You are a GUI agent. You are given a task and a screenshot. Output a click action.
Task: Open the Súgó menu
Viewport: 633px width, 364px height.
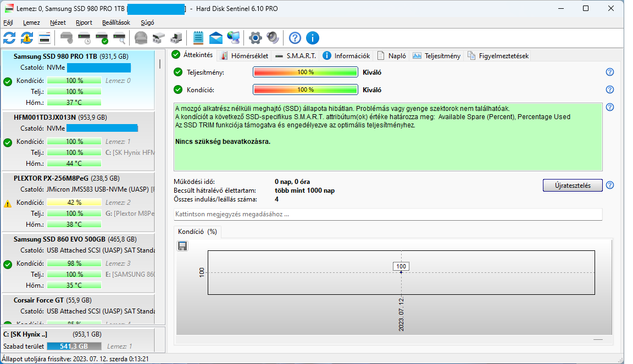tap(147, 23)
